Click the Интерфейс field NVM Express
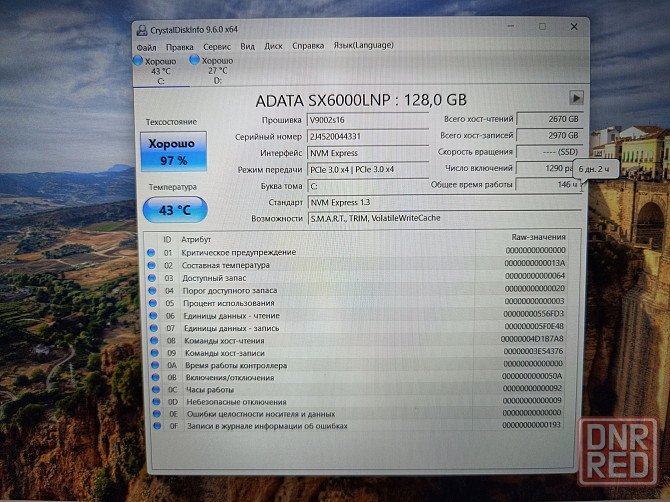 (x=367, y=153)
